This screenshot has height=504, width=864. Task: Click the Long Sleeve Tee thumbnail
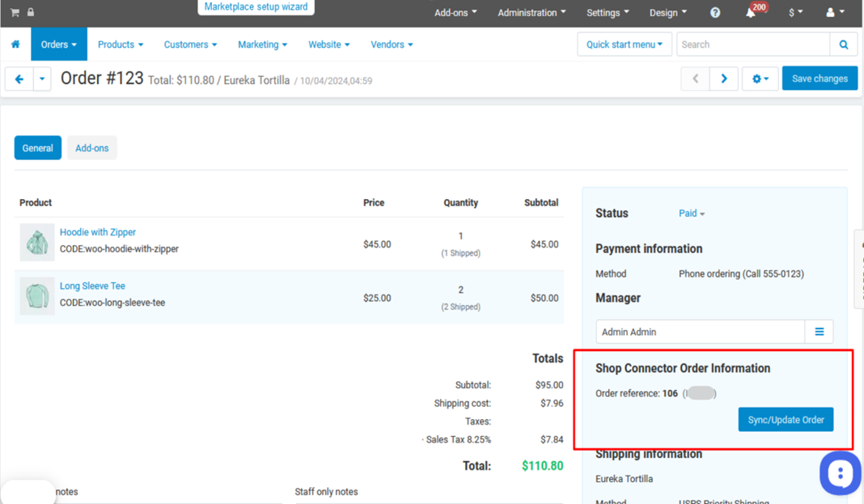[x=37, y=296]
